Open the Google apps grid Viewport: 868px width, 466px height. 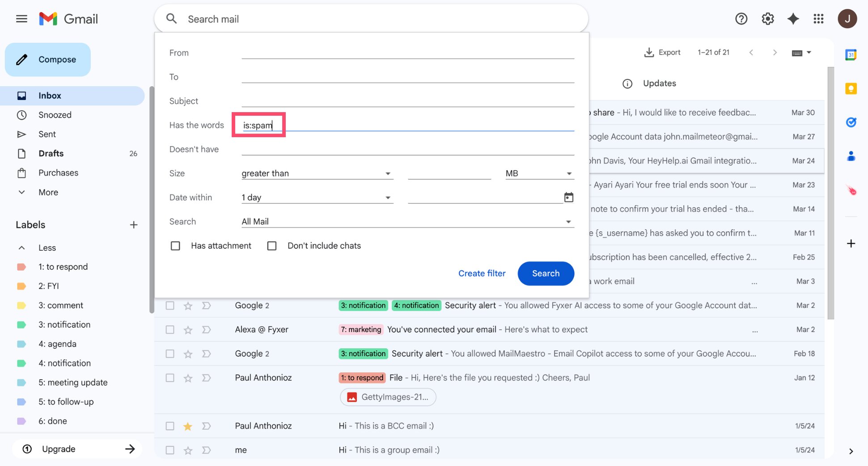click(818, 19)
